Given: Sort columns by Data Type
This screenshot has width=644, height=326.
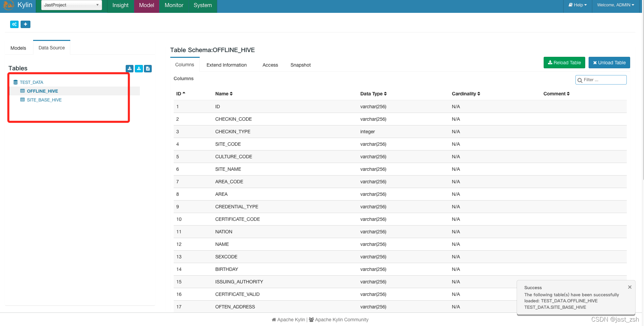Looking at the screenshot, I should click(373, 94).
